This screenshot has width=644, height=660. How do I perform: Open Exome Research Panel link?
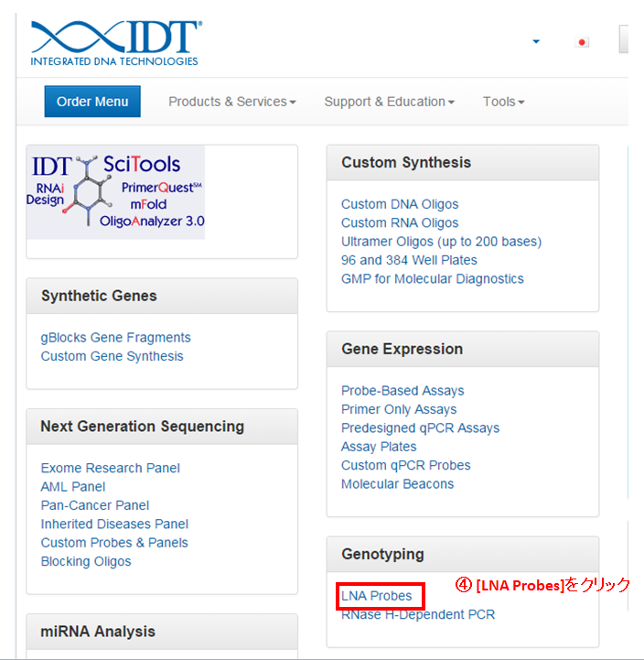click(110, 468)
